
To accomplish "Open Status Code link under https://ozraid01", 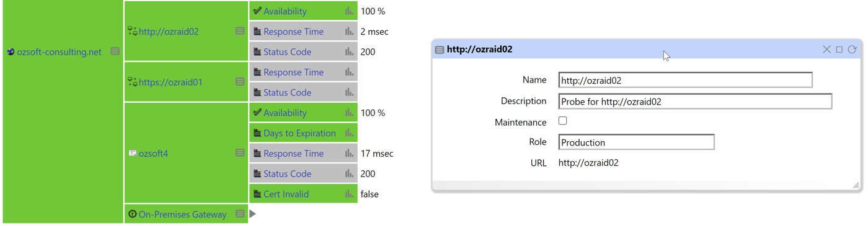I will pyautogui.click(x=287, y=93).
